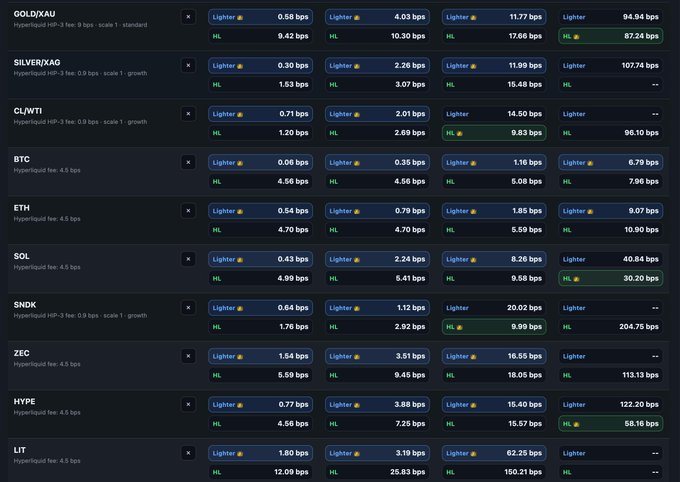Click ZEC HL 9.45 bps cell
Screen dimensions: 680x482
377,375
